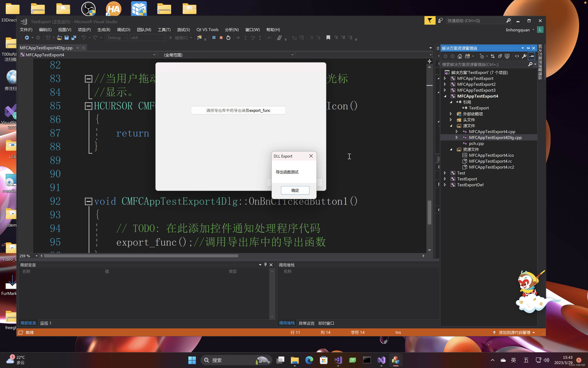Select pch.cpp in Solution Explorer
This screenshot has width=588, height=368.
pyautogui.click(x=476, y=144)
